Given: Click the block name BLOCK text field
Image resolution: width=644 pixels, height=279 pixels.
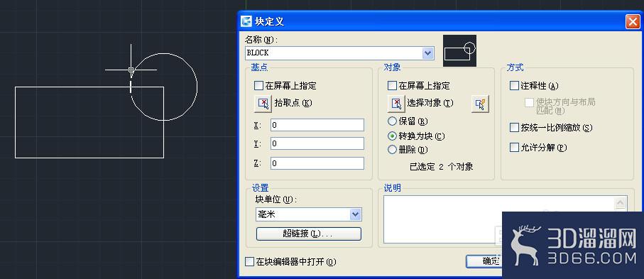Looking at the screenshot, I should point(334,53).
